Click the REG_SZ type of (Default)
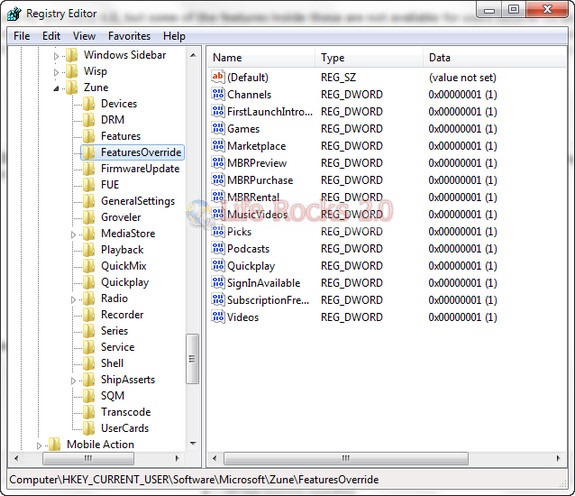The height and width of the screenshot is (496, 575). (x=338, y=77)
